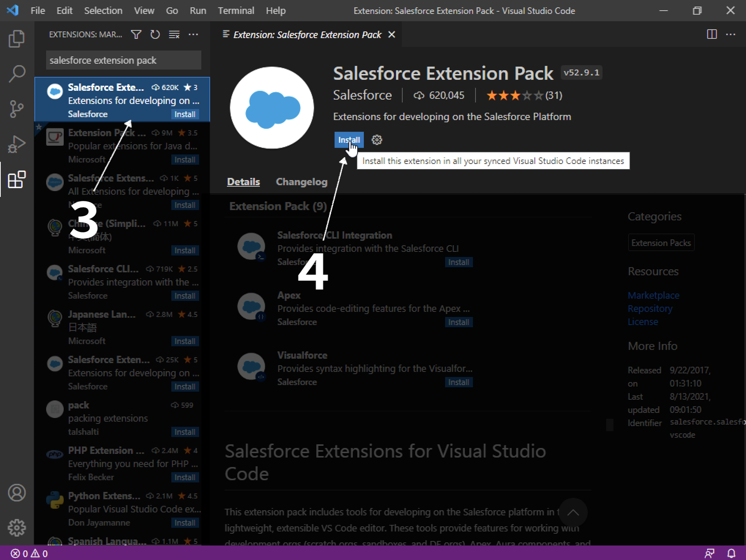746x560 pixels.
Task: Open the File menu
Action: tap(38, 11)
